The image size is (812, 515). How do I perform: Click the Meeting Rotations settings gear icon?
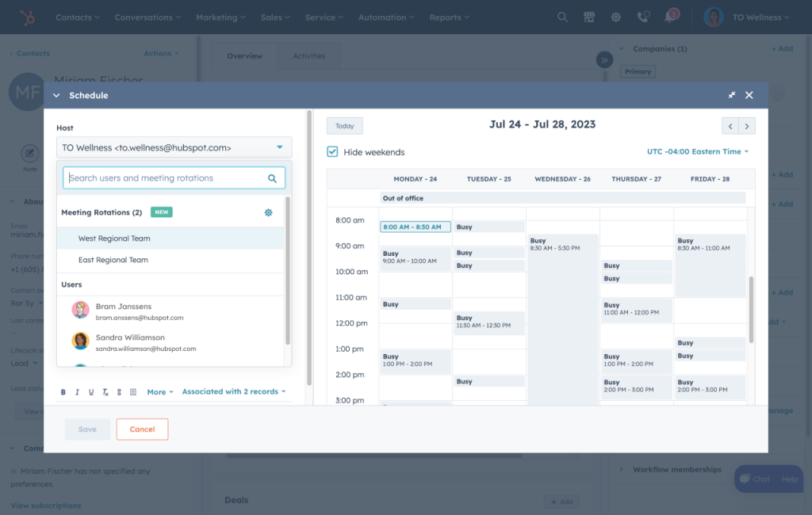click(268, 212)
